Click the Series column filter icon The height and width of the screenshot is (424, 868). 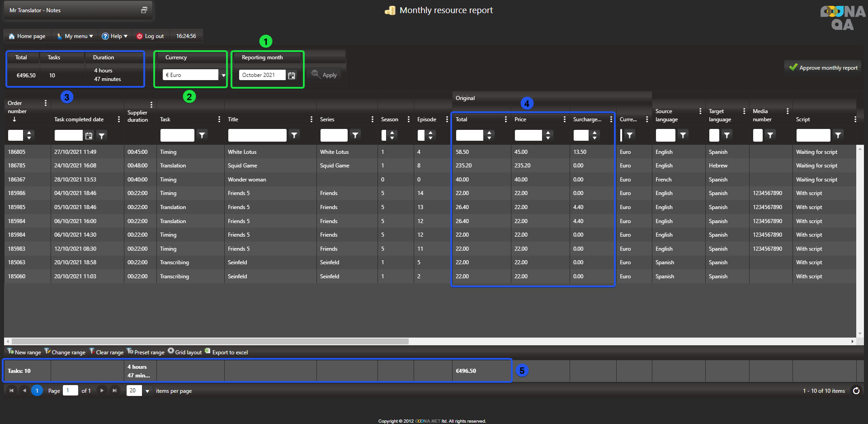[x=355, y=135]
